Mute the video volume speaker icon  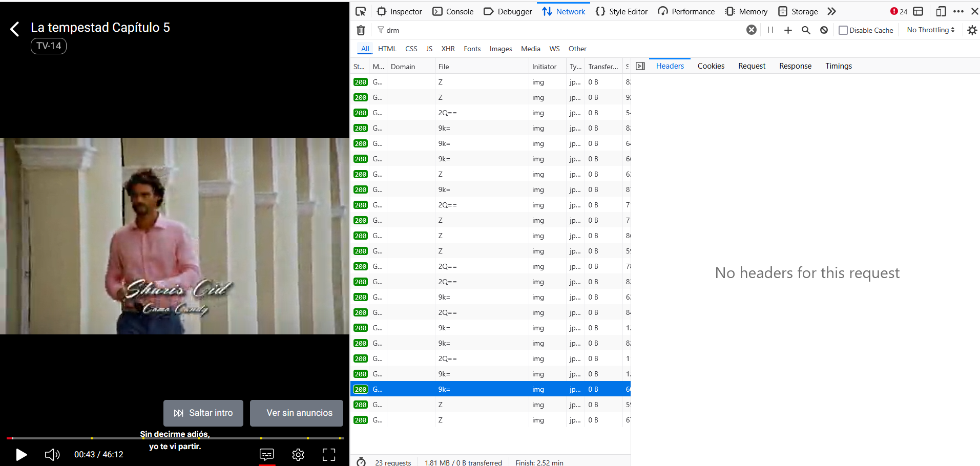point(52,454)
